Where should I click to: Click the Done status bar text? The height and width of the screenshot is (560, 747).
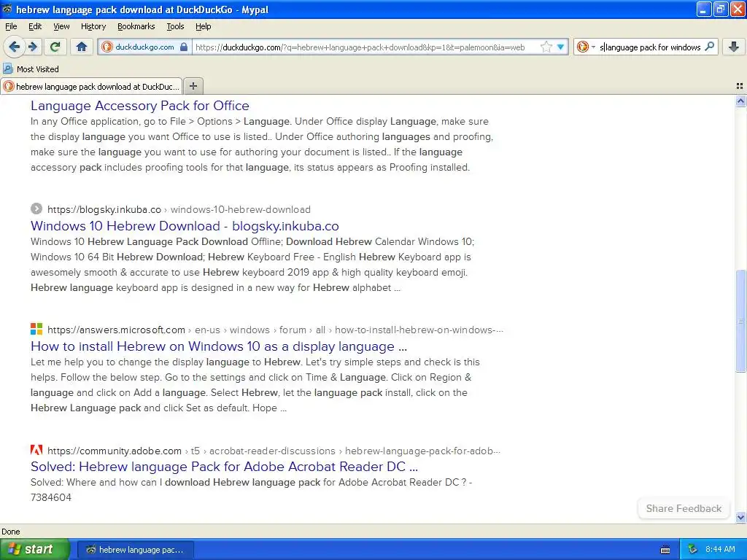point(10,532)
